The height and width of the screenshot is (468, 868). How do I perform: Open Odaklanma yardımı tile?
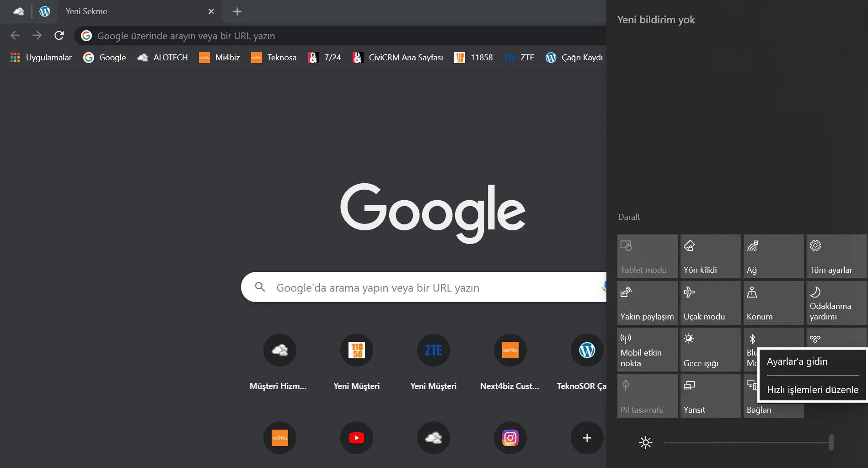click(x=836, y=303)
